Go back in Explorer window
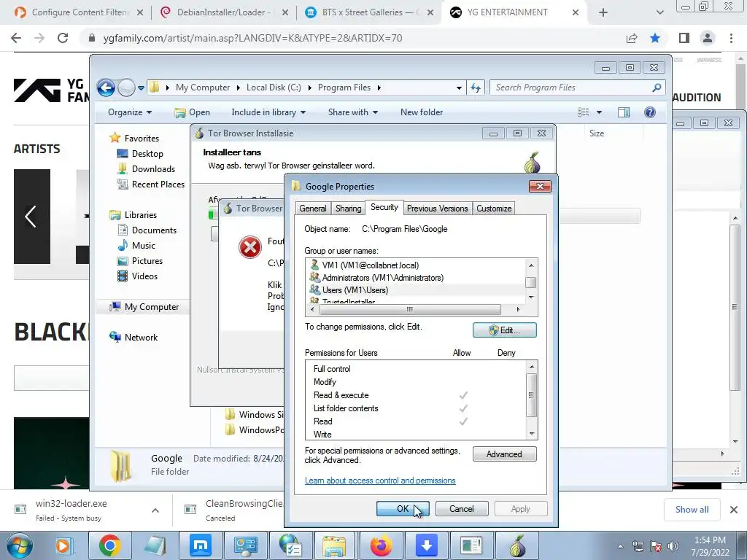This screenshot has height=560, width=747. (106, 87)
